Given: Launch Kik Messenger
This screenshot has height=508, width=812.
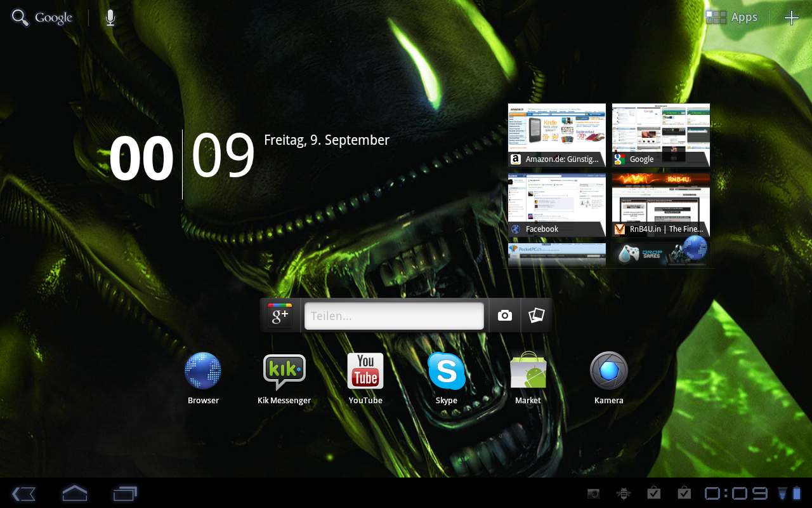Looking at the screenshot, I should point(284,378).
